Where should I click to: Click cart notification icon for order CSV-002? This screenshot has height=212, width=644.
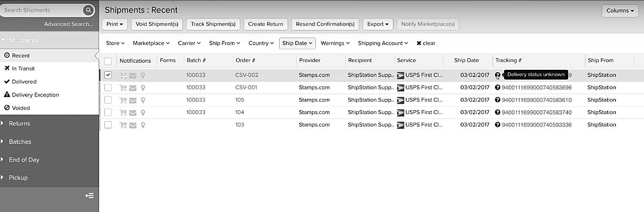pyautogui.click(x=123, y=75)
